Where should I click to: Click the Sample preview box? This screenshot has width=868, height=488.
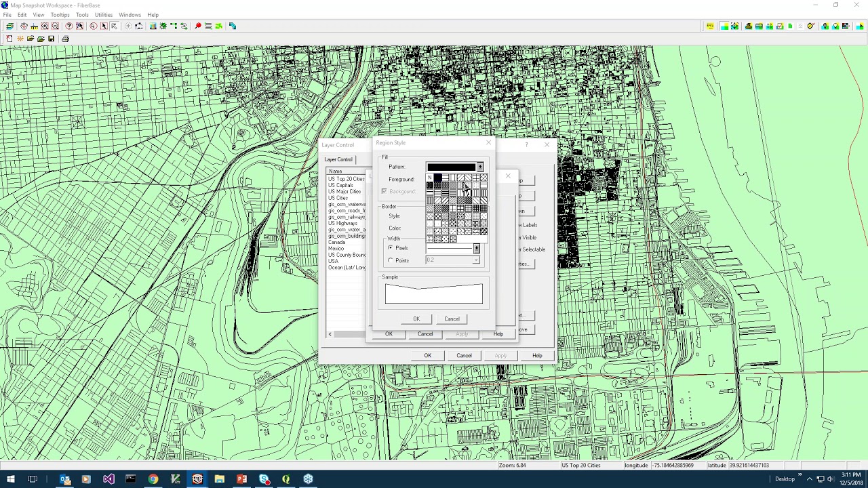(x=434, y=293)
